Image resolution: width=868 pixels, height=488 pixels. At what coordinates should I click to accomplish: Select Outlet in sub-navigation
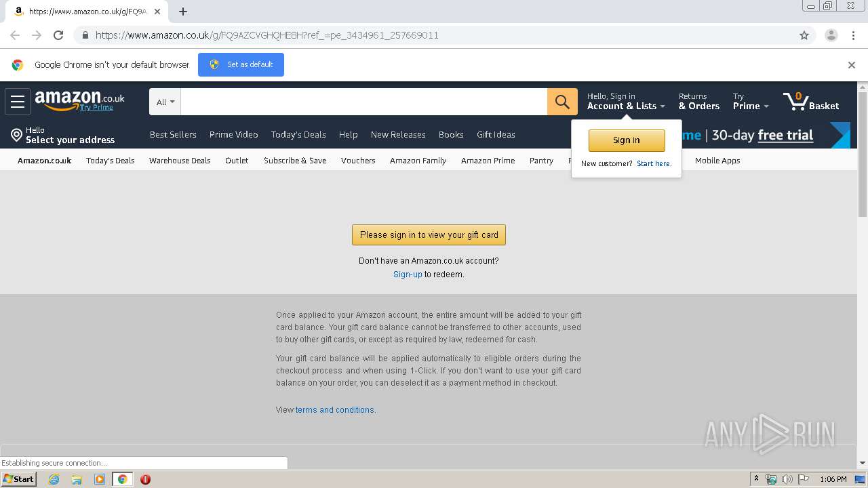(x=237, y=161)
